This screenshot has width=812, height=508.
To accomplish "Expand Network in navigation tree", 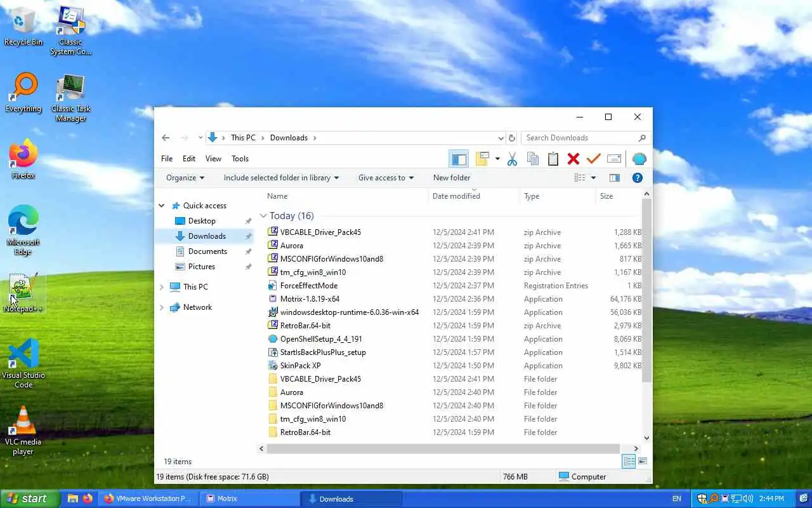I will coord(162,307).
